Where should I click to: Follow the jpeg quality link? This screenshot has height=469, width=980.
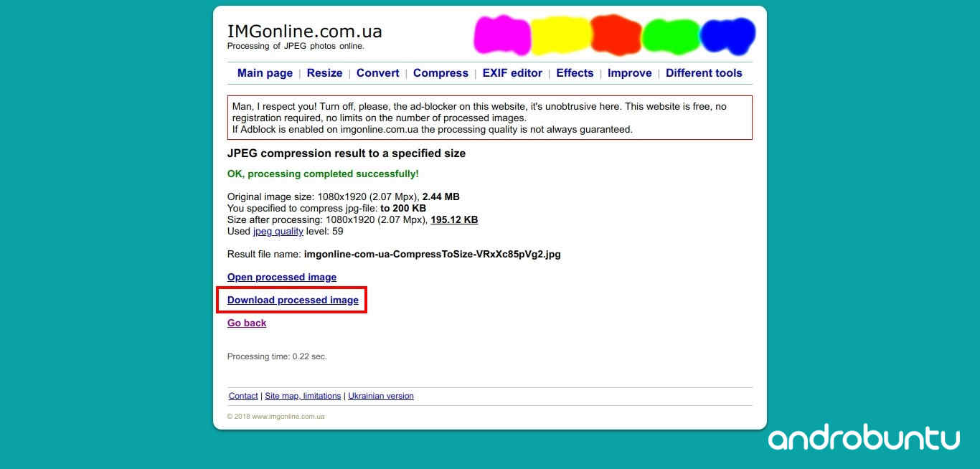pyautogui.click(x=278, y=232)
